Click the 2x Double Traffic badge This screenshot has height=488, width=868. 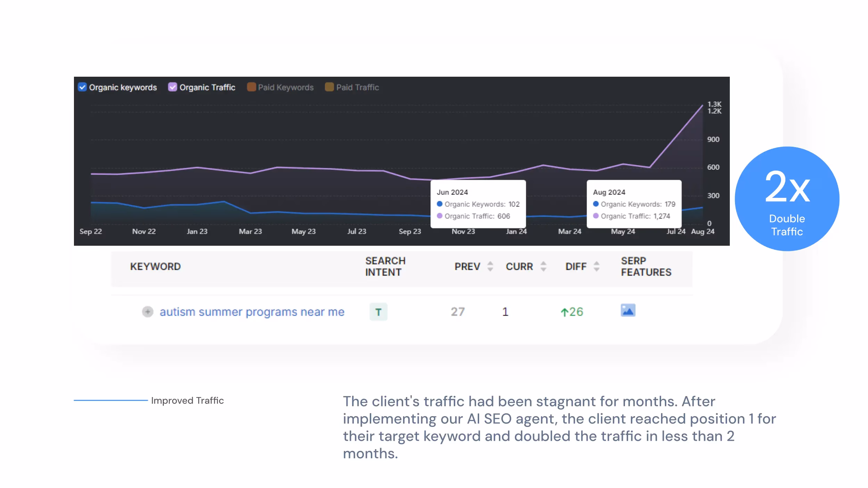tap(787, 199)
